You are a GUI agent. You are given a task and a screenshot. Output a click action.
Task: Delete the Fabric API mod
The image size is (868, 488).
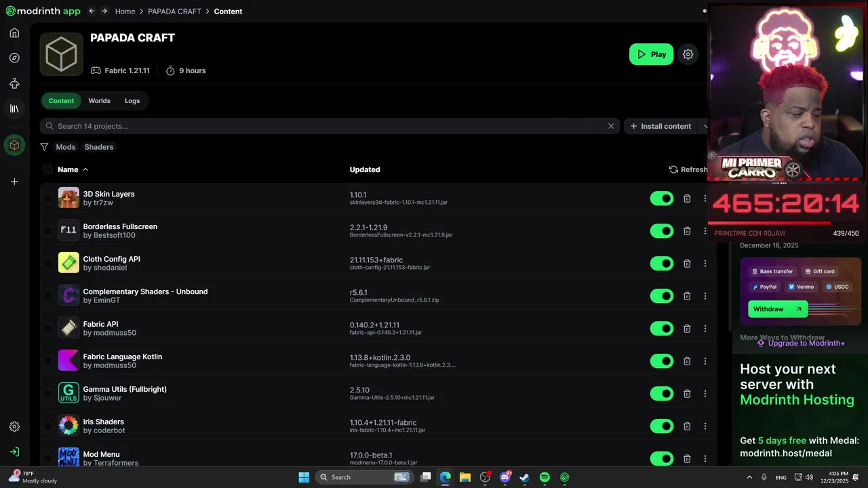687,329
